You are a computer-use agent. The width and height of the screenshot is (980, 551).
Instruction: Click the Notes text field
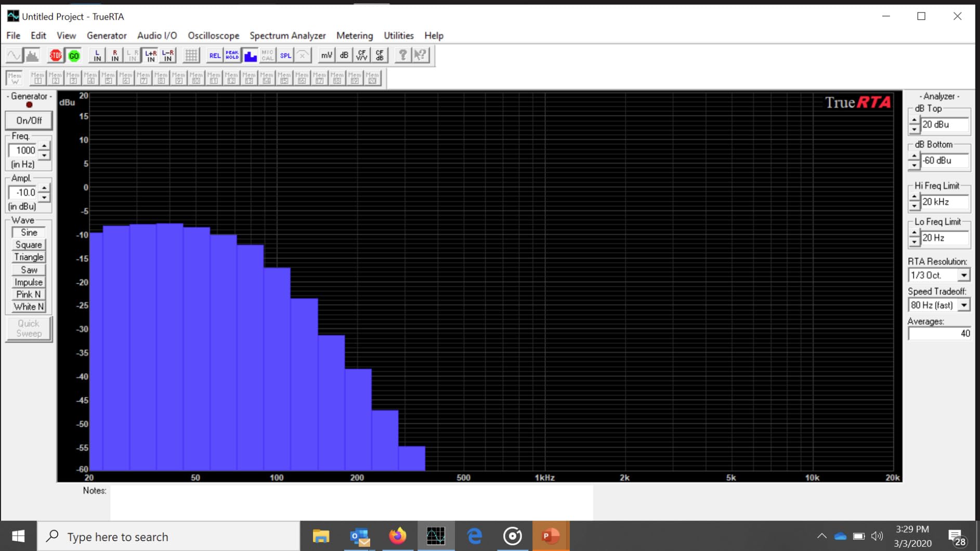[351, 502]
